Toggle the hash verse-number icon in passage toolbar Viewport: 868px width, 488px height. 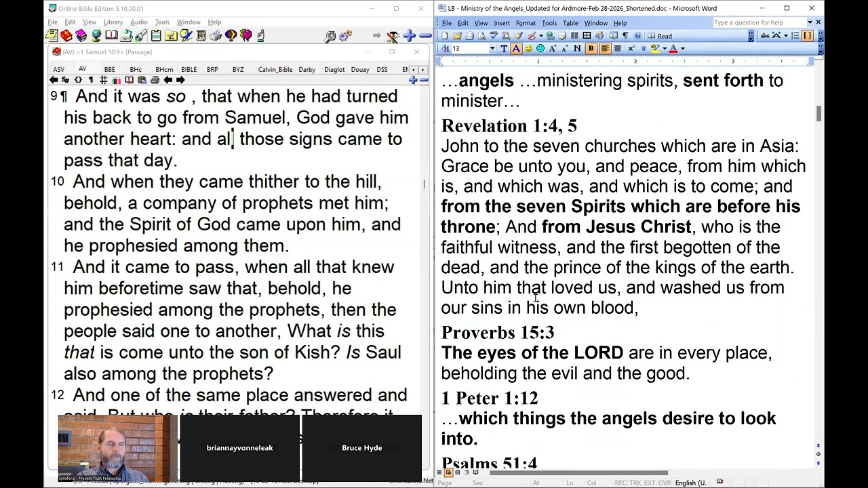[104, 80]
